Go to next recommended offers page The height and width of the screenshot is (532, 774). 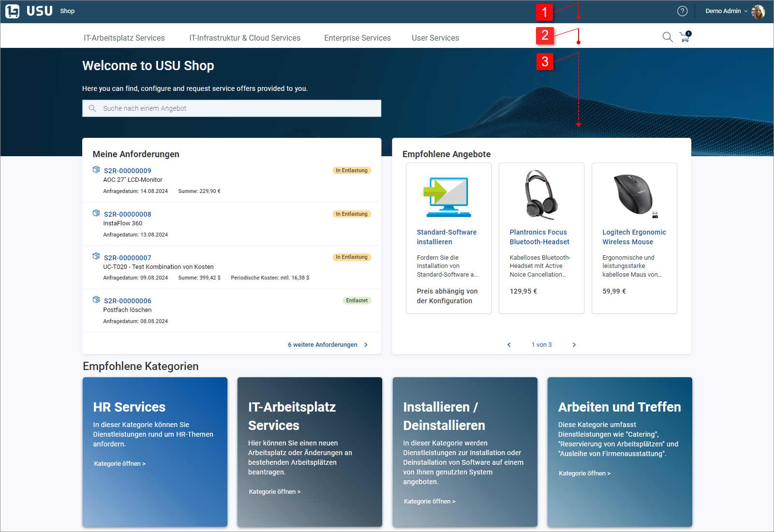574,345
